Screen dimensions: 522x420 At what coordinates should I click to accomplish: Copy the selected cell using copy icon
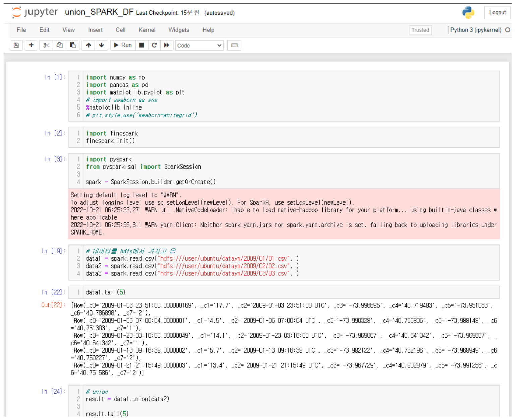tap(60, 45)
